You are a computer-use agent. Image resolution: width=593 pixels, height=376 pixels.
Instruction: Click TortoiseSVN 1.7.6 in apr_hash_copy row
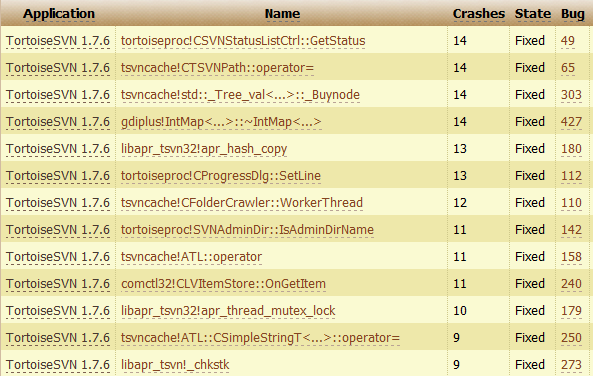click(x=58, y=149)
